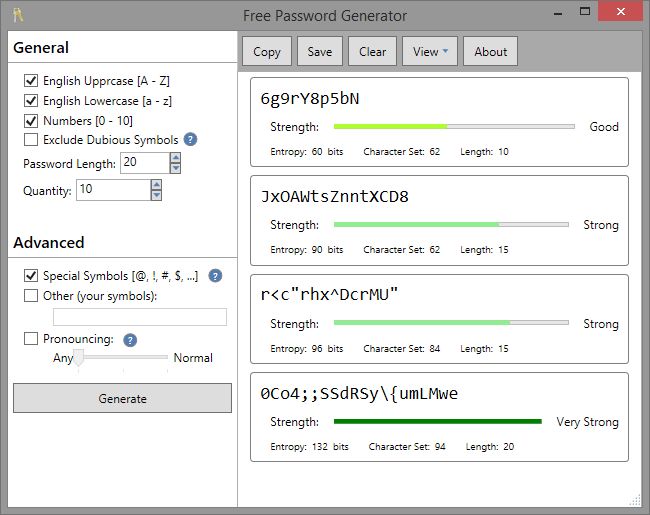Click the Generate button

click(123, 398)
